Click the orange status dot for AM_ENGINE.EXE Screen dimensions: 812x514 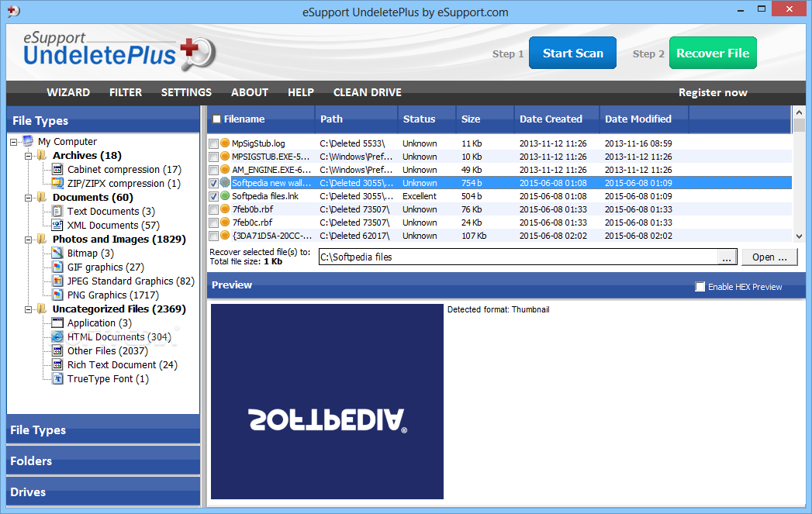point(225,169)
